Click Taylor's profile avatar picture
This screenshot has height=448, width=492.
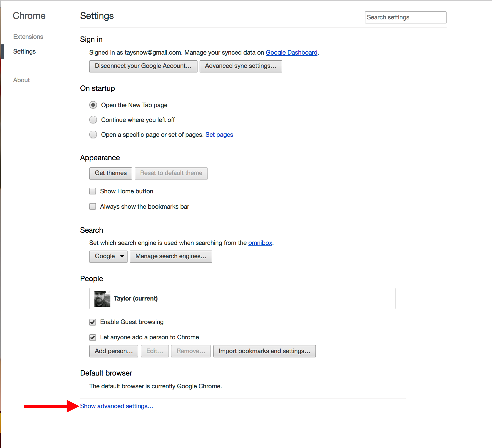point(102,298)
